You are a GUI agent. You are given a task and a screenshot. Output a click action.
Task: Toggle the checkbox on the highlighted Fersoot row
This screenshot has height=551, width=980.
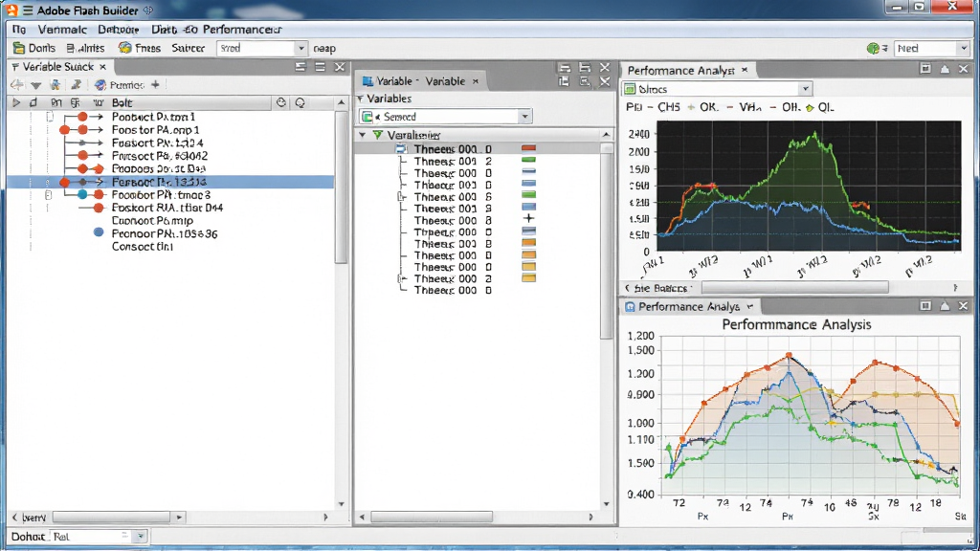click(x=48, y=182)
